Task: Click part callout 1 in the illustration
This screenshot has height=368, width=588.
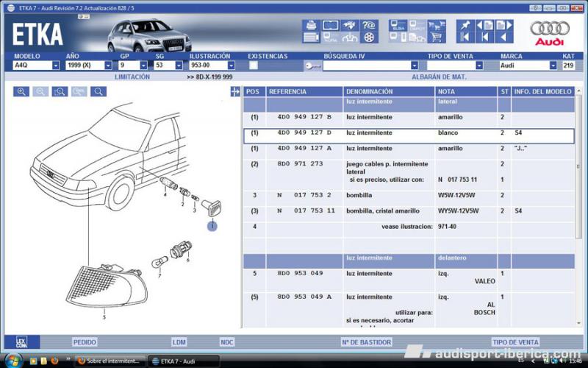Action: (212, 226)
